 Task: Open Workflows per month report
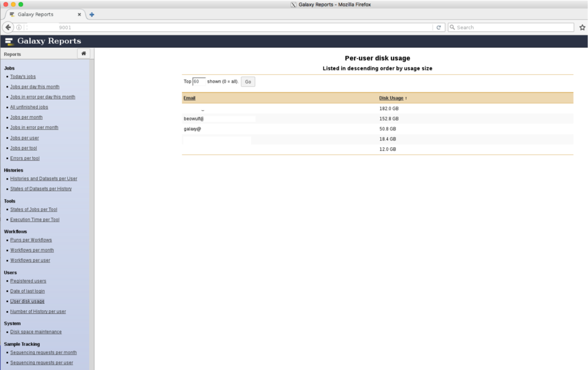click(x=32, y=250)
